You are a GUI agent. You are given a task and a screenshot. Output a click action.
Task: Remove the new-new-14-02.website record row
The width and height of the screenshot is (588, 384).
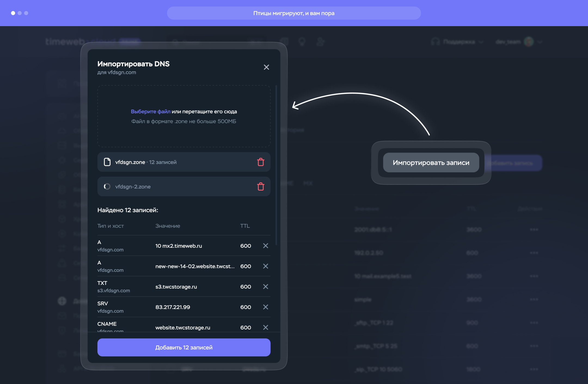point(265,266)
